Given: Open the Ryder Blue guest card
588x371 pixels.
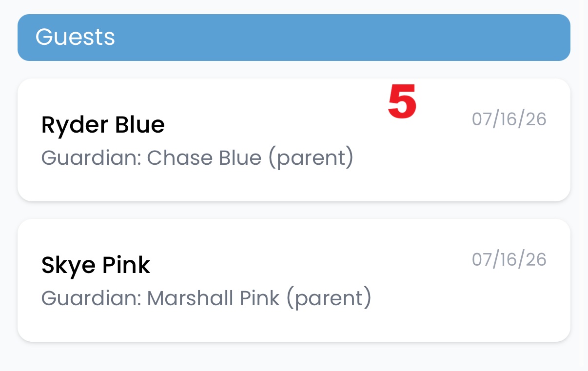Looking at the screenshot, I should coord(294,139).
